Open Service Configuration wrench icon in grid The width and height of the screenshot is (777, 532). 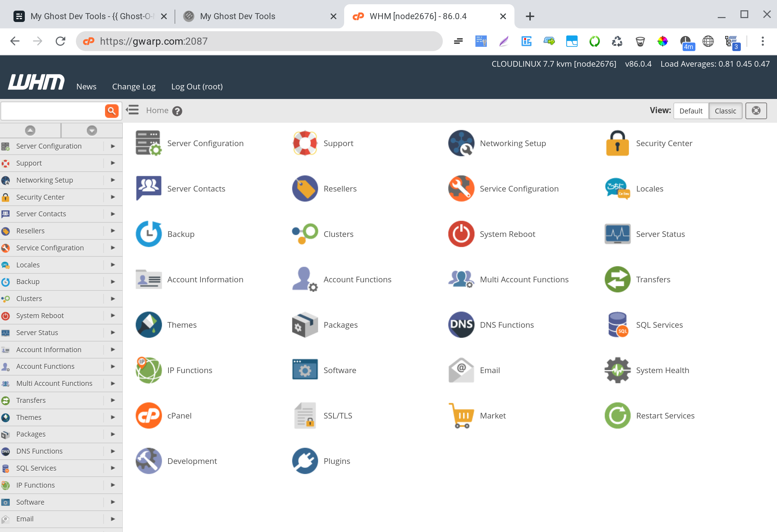461,189
